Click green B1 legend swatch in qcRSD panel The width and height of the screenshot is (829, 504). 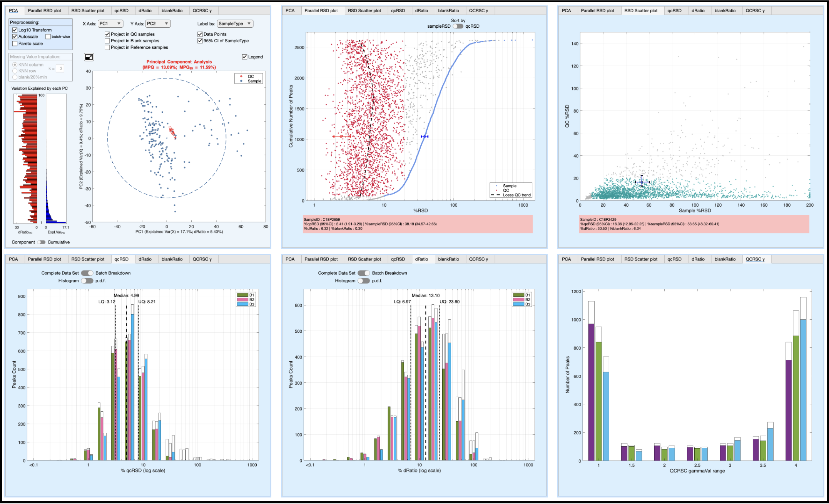click(242, 295)
